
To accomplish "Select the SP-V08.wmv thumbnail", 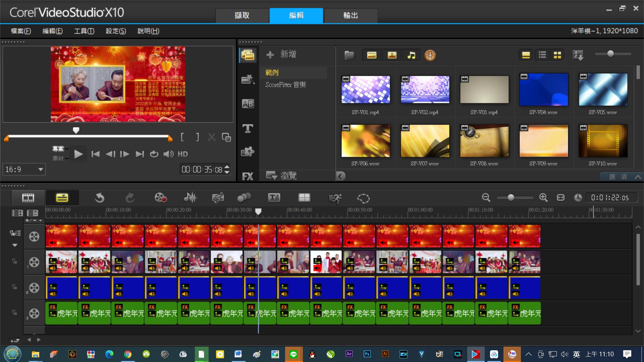I will pos(484,141).
